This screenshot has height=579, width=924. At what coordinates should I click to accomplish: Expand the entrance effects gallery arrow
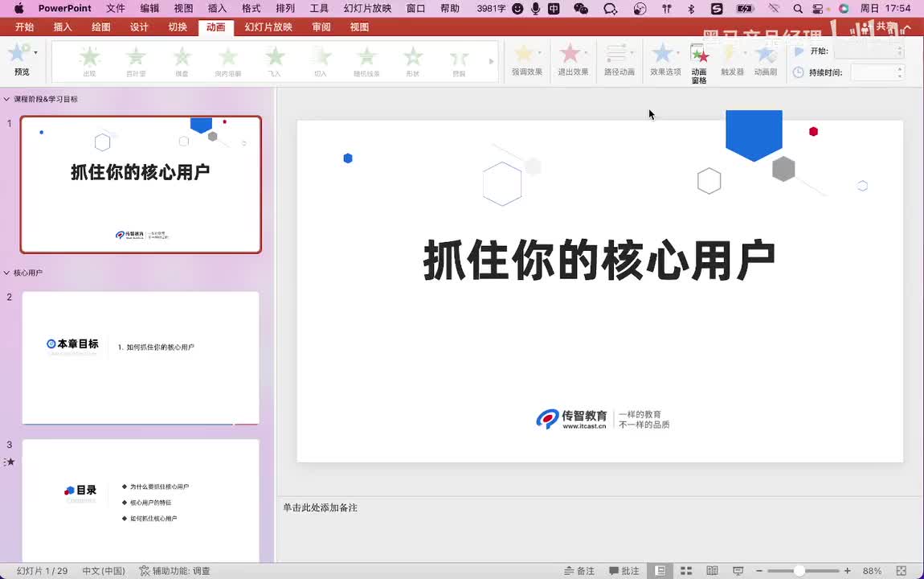(x=492, y=61)
